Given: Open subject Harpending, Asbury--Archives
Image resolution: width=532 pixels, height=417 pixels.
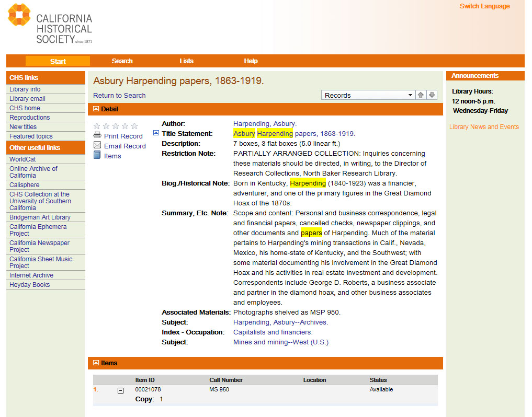Looking at the screenshot, I should tap(280, 322).
